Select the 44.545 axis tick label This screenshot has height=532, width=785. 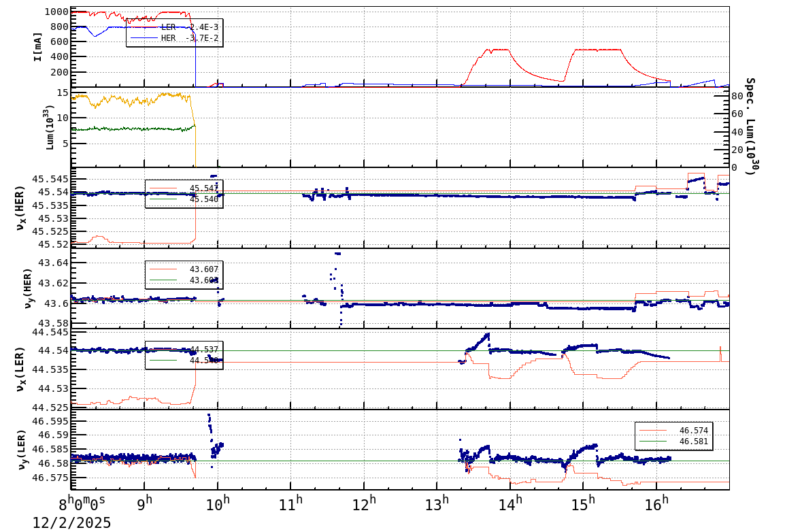(x=50, y=332)
